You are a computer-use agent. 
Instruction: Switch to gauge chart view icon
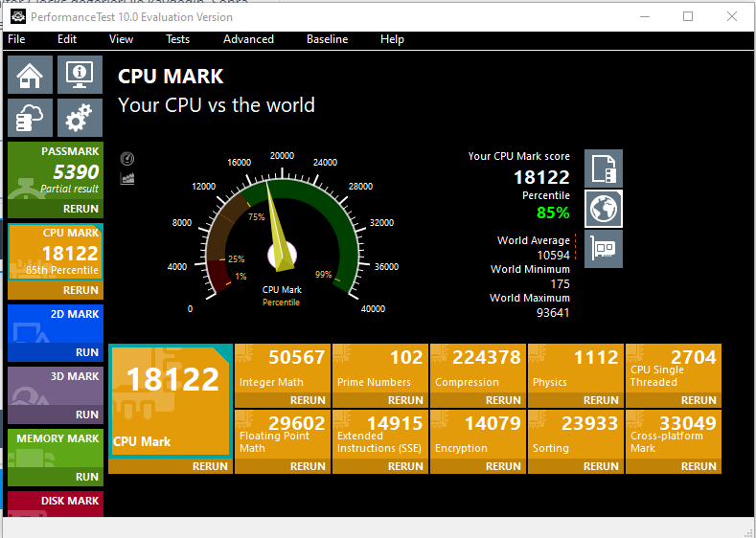click(x=127, y=159)
